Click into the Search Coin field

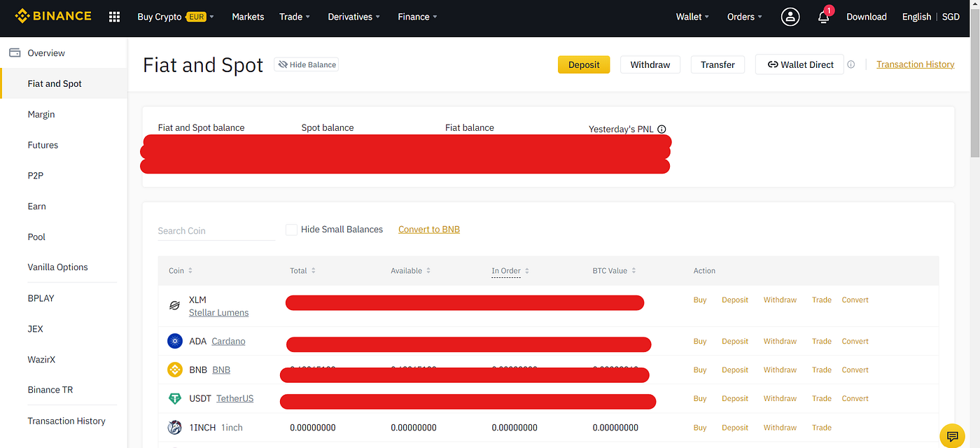(x=217, y=231)
